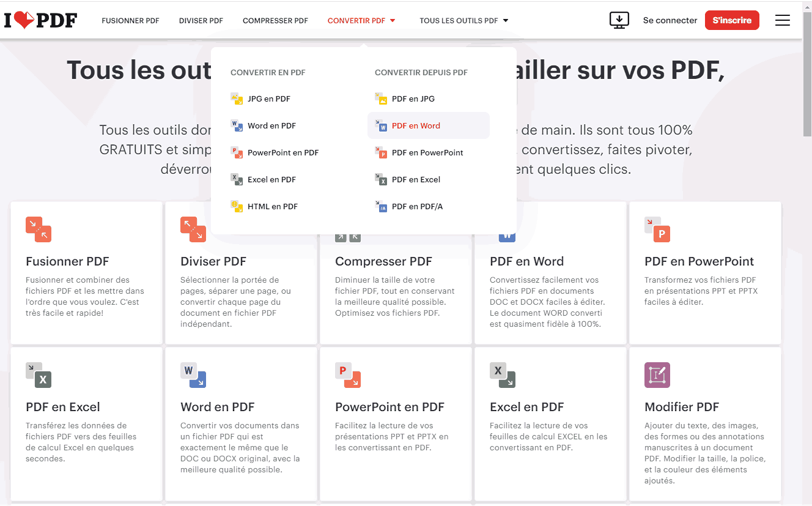Viewport: 812px width, 506px height.
Task: Click the PDF en PowerPoint card icon
Action: pos(657,229)
